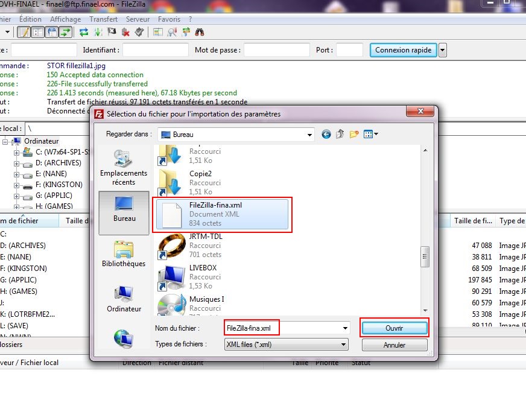
Task: Click the Ouvrir button
Action: [394, 328]
